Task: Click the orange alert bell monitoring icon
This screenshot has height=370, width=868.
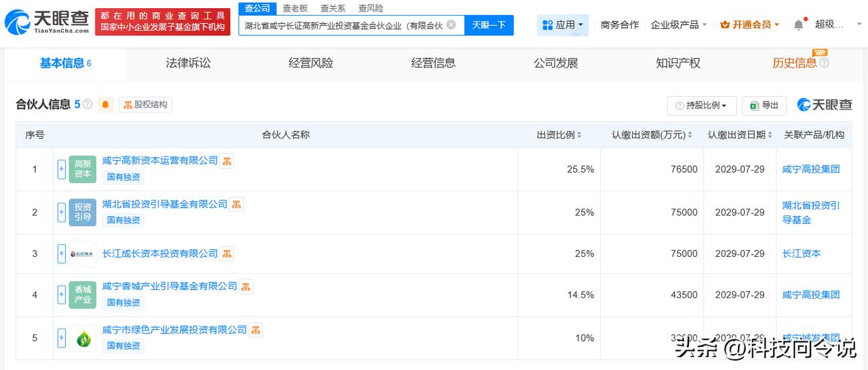Action: click(105, 104)
